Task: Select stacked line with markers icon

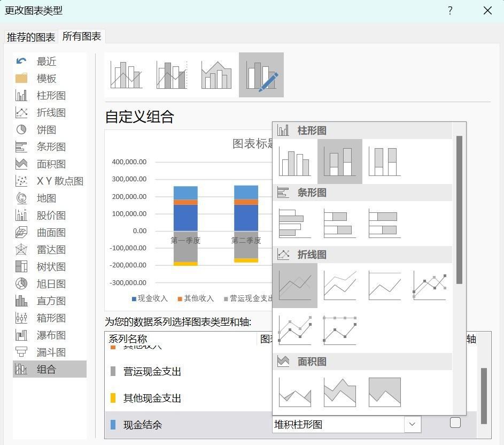Action: [x=294, y=331]
